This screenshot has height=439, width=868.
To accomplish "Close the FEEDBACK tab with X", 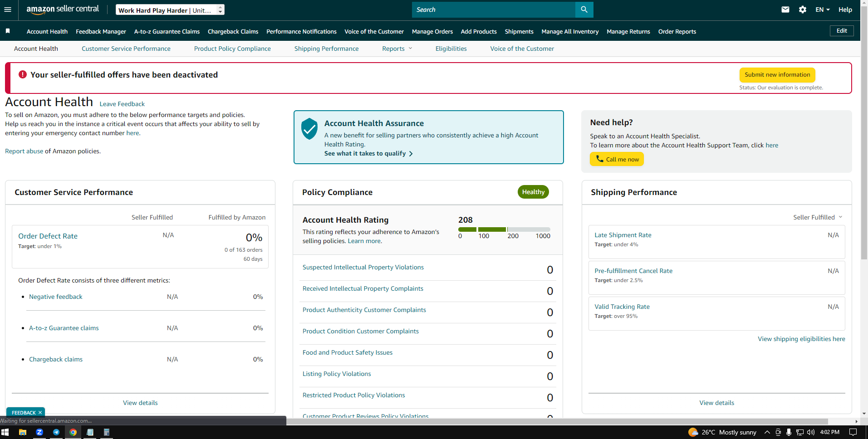I will tap(40, 413).
